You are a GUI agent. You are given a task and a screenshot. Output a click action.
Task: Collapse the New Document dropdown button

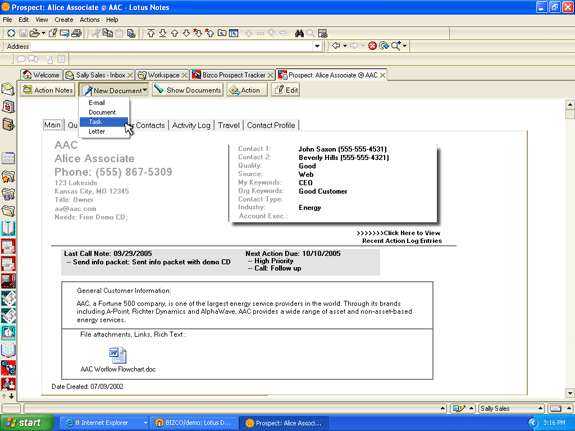pyautogui.click(x=114, y=90)
